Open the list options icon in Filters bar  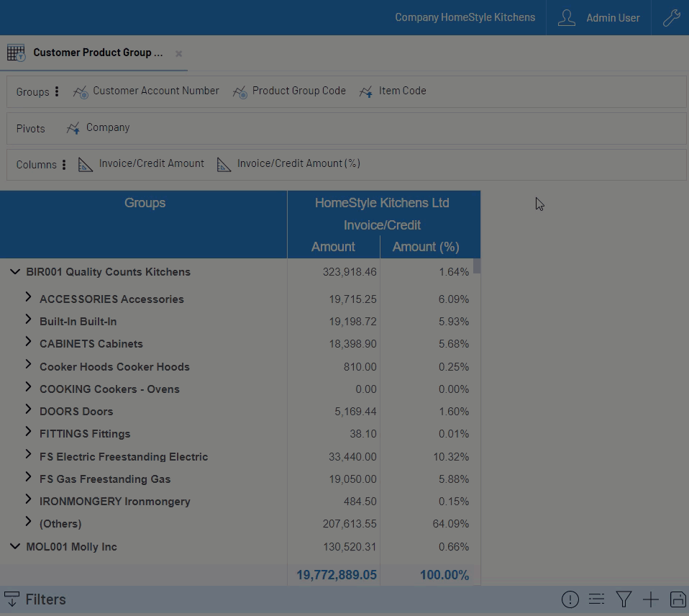click(596, 599)
